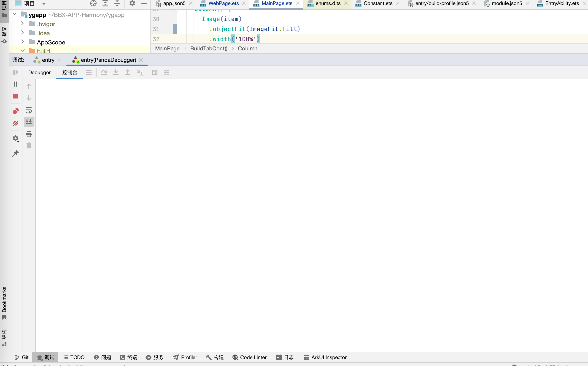Click the trace settings icon in debug toolbar
The image size is (588, 366).
[167, 72]
